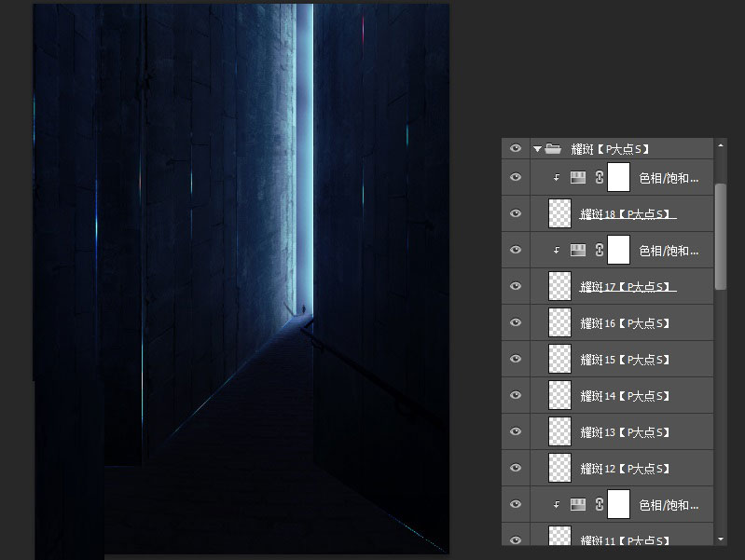Hide layer 耀斑16 with eye icon
745x560 pixels.
(x=516, y=322)
